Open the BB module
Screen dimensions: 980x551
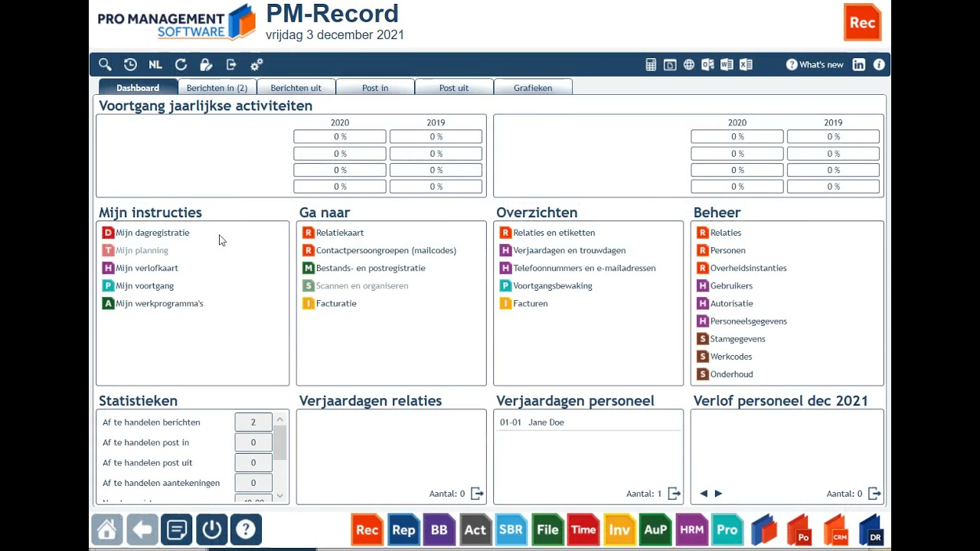click(x=439, y=530)
